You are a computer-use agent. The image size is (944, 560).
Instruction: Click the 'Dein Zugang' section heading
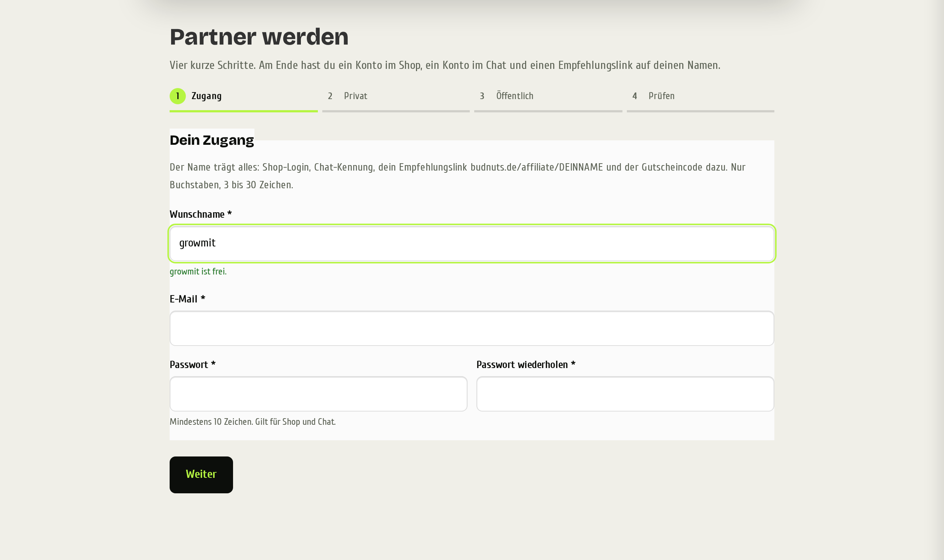tap(211, 140)
